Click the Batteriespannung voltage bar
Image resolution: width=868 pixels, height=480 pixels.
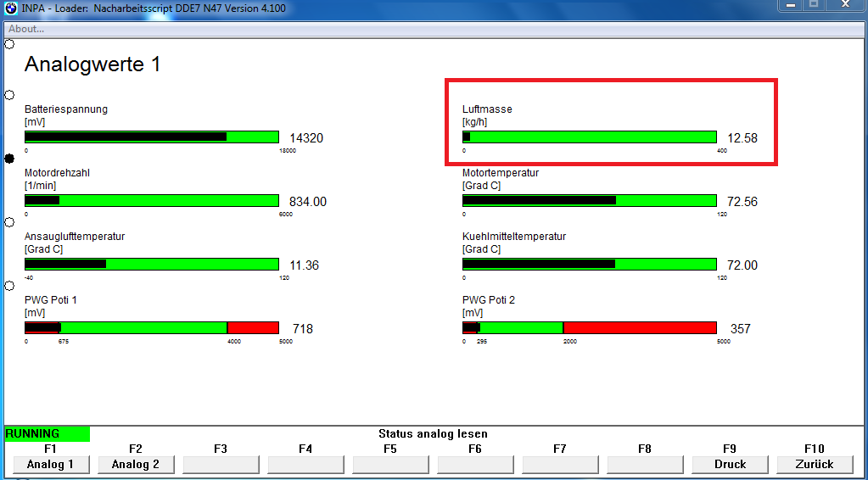152,137
